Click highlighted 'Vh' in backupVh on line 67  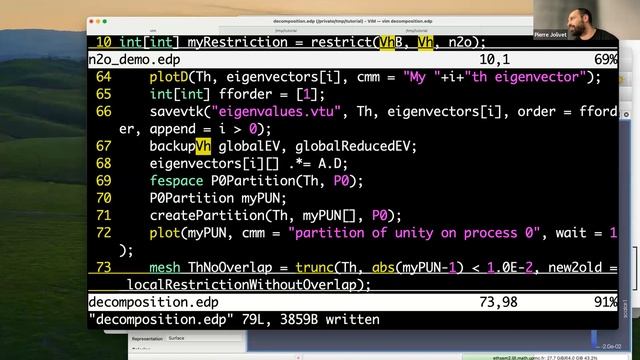[x=203, y=146]
